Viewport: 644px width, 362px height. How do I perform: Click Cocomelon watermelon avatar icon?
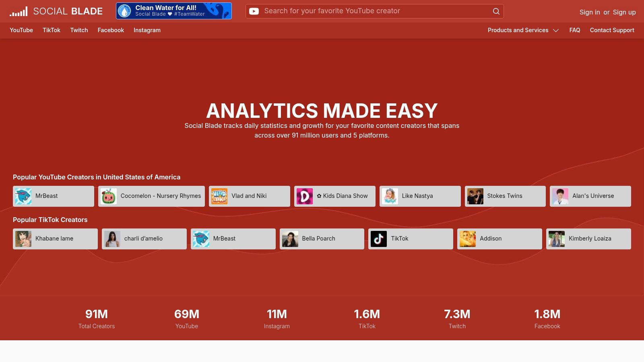109,196
